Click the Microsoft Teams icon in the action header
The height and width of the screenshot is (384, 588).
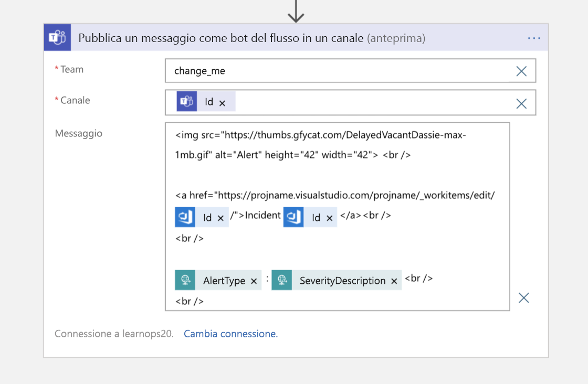click(57, 37)
